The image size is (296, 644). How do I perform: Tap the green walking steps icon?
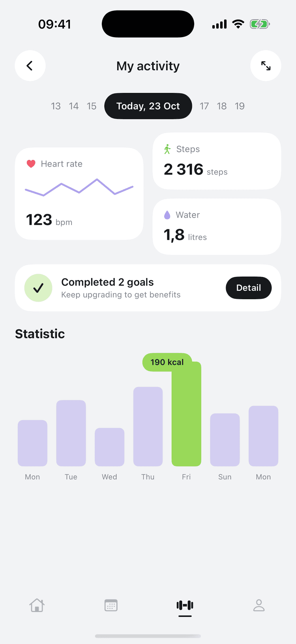pyautogui.click(x=167, y=149)
